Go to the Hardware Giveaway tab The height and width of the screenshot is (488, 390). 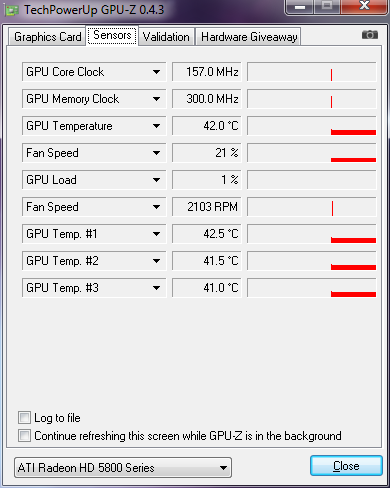click(x=249, y=37)
